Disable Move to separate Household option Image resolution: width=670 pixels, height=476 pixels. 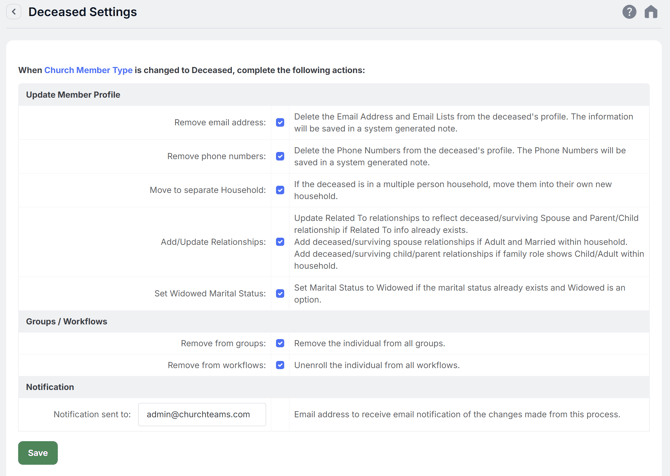click(x=280, y=190)
